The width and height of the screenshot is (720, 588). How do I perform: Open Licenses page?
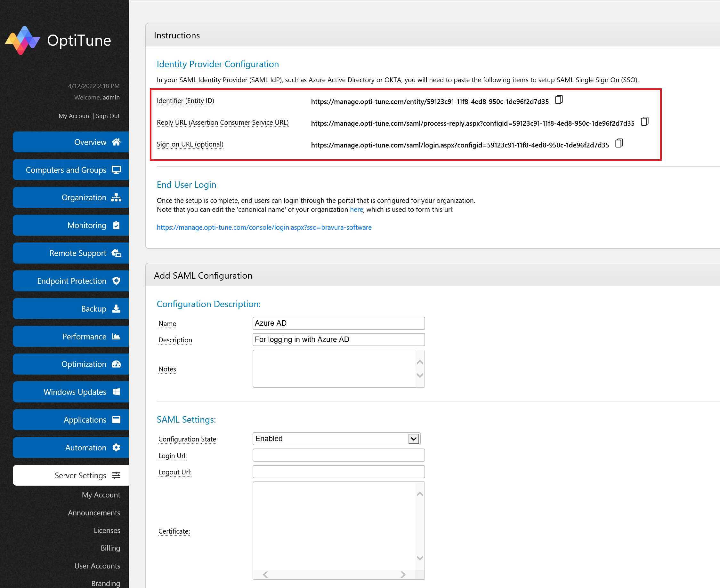point(107,530)
